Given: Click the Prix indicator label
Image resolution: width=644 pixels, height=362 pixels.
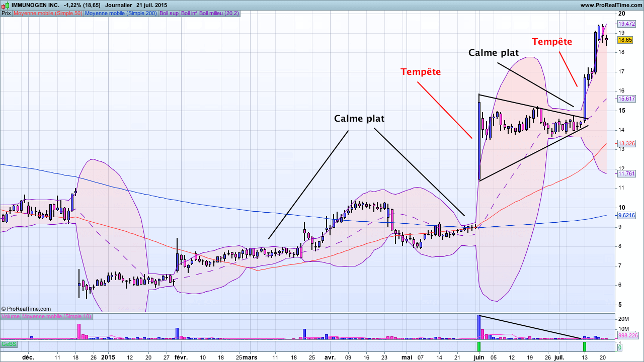Looking at the screenshot, I should 6,13.
